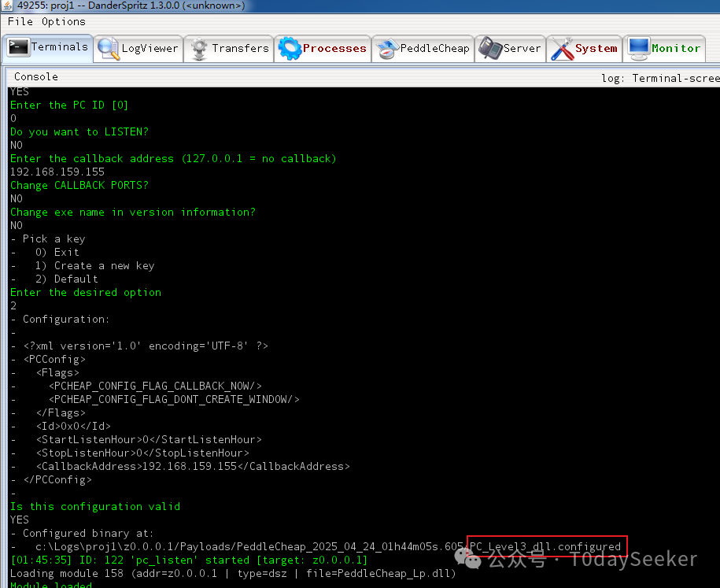The image size is (720, 588).
Task: Click the StopListenHour line
Action: [142, 453]
